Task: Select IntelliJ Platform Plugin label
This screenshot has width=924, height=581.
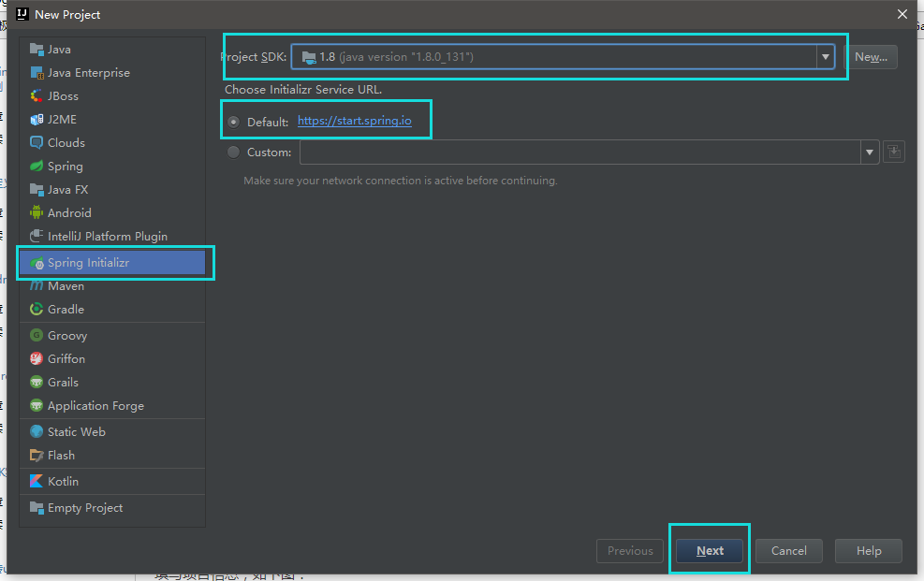Action: pyautogui.click(x=108, y=236)
